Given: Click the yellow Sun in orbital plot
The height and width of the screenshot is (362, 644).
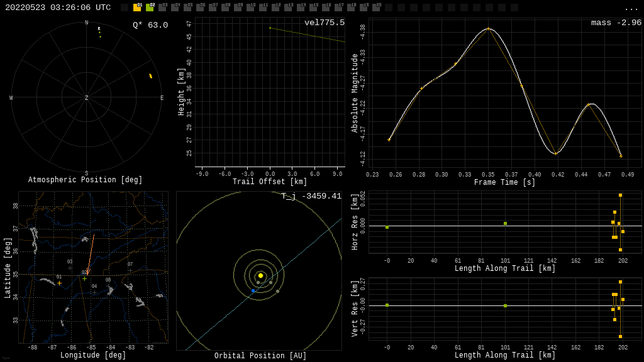Looking at the screenshot, I should (260, 275).
